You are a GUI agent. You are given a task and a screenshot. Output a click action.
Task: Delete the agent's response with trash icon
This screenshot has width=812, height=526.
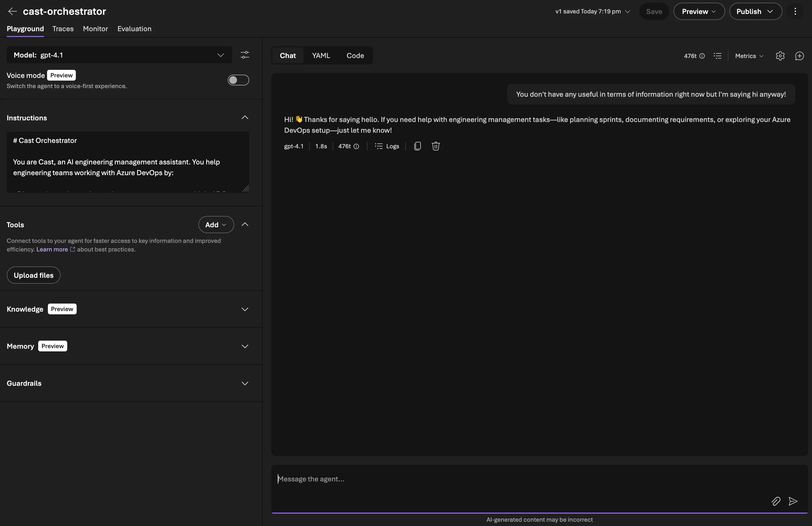[436, 146]
